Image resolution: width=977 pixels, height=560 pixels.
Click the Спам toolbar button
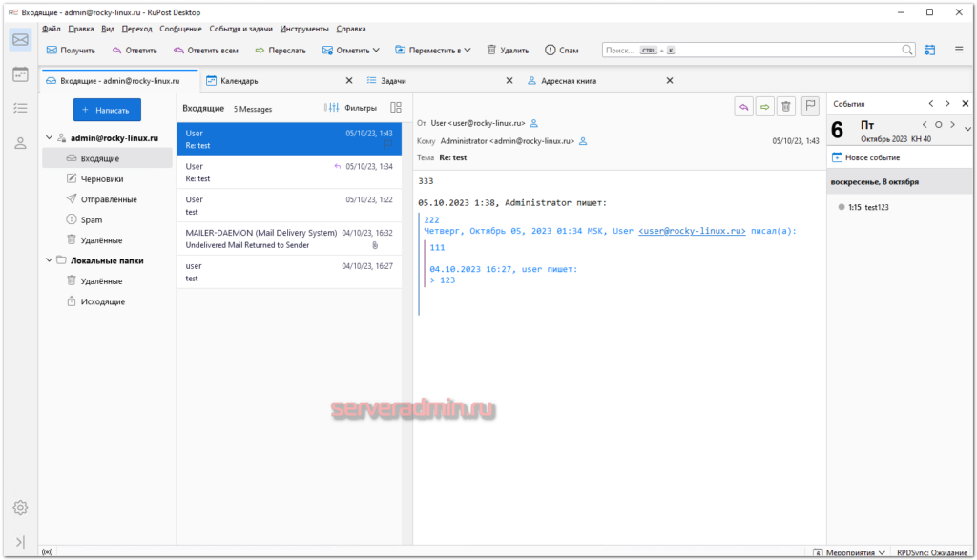pos(562,50)
